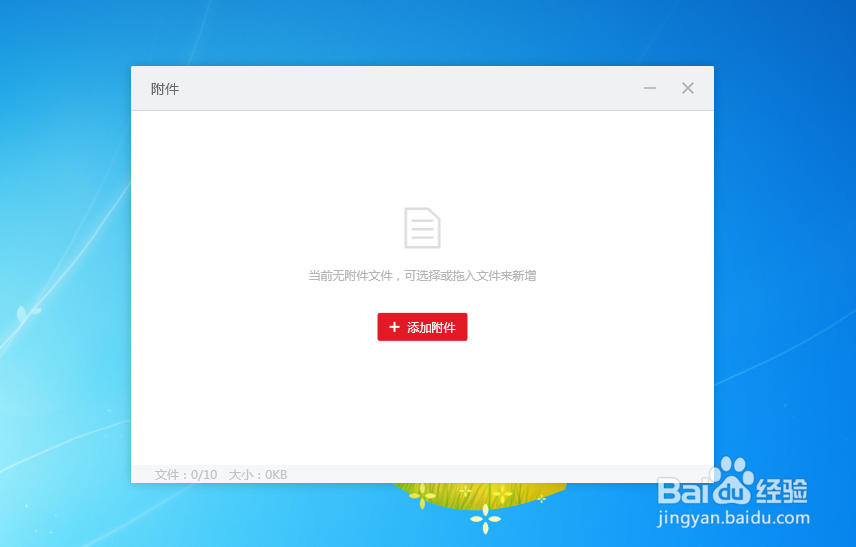Click the 附件 window title
Image resolution: width=856 pixels, height=547 pixels.
tap(165, 89)
